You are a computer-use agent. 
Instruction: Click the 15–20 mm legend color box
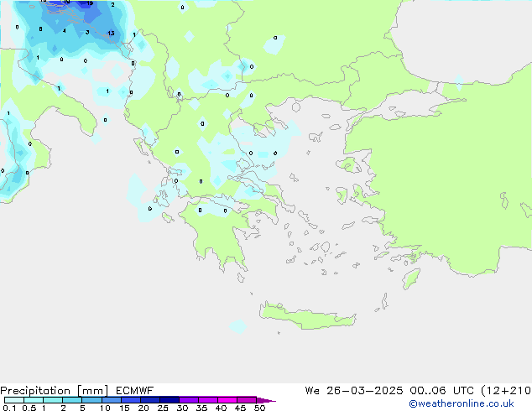click(131, 400)
